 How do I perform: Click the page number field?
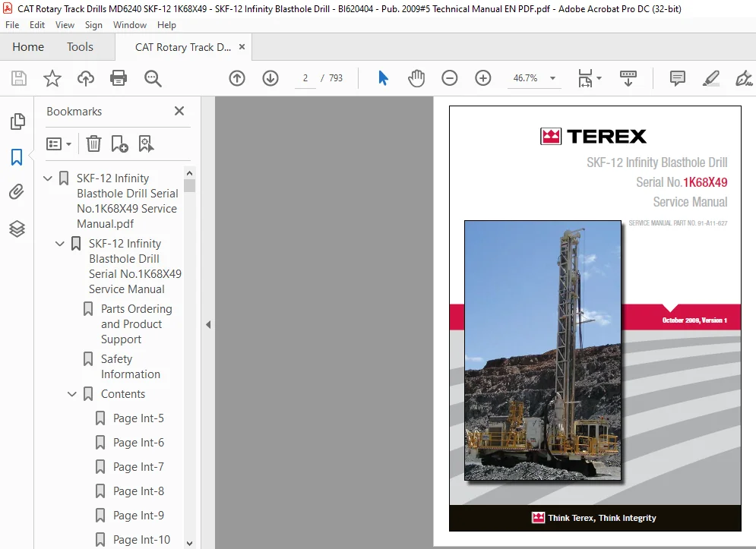pos(305,78)
